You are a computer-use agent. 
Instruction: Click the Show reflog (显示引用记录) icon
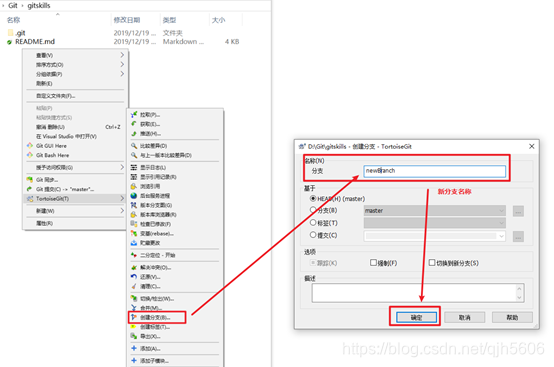point(134,177)
